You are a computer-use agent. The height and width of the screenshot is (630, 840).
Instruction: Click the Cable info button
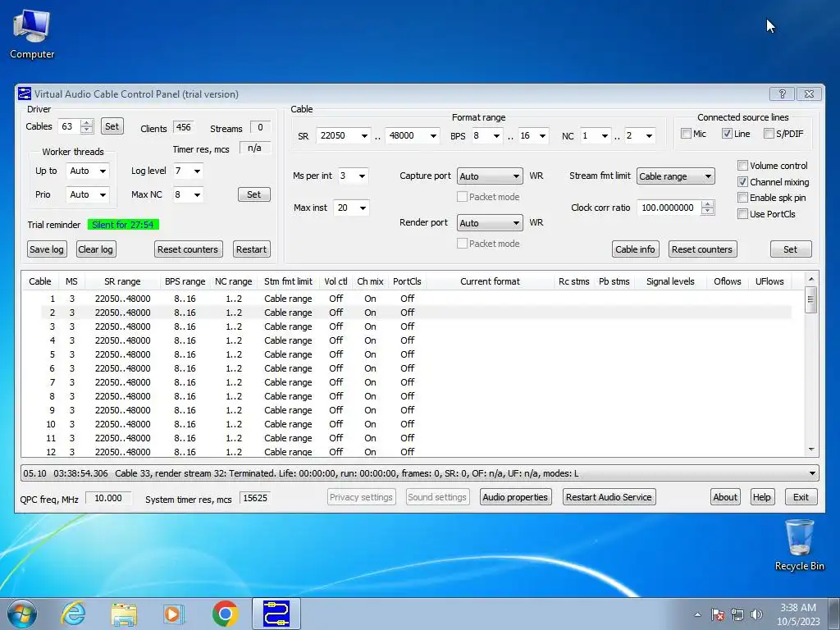635,249
